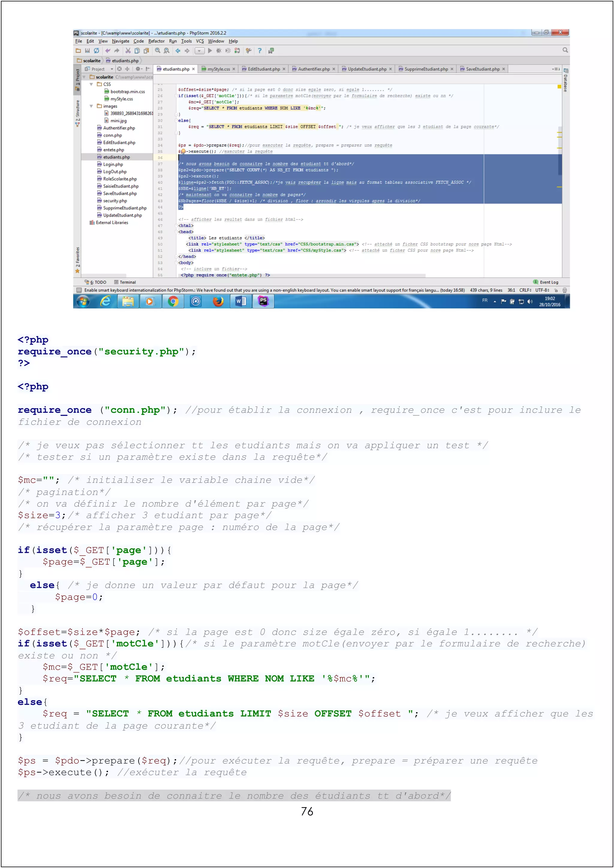Image resolution: width=614 pixels, height=868 pixels.
Task: Close the etudiants.php tab
Action: tap(193, 69)
